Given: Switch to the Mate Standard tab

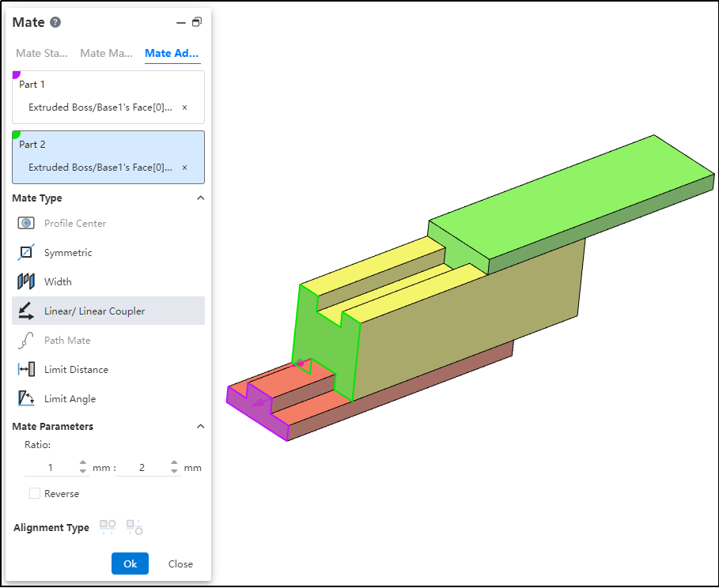Looking at the screenshot, I should click(41, 54).
